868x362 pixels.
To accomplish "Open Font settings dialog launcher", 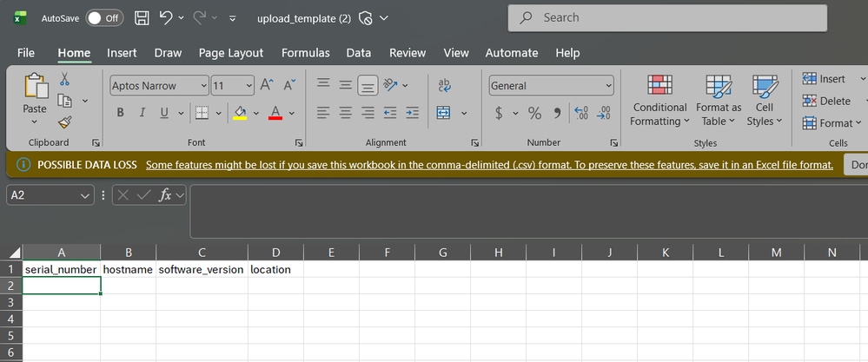I will pos(299,142).
